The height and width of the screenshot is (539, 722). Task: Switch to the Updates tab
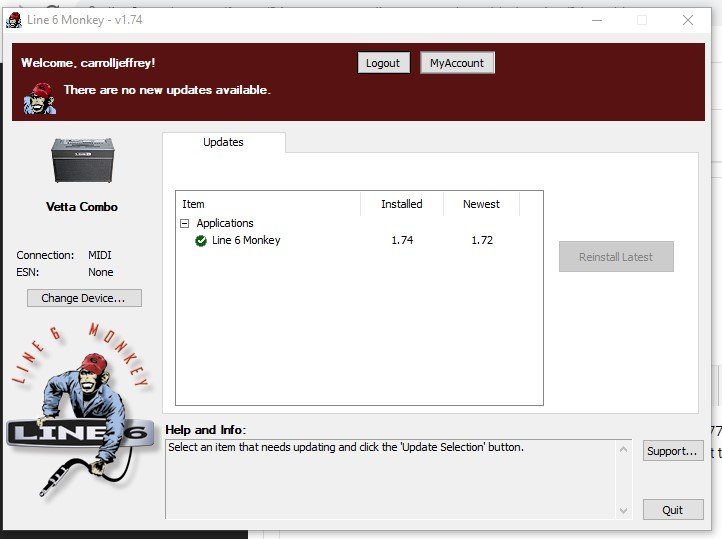(x=223, y=143)
